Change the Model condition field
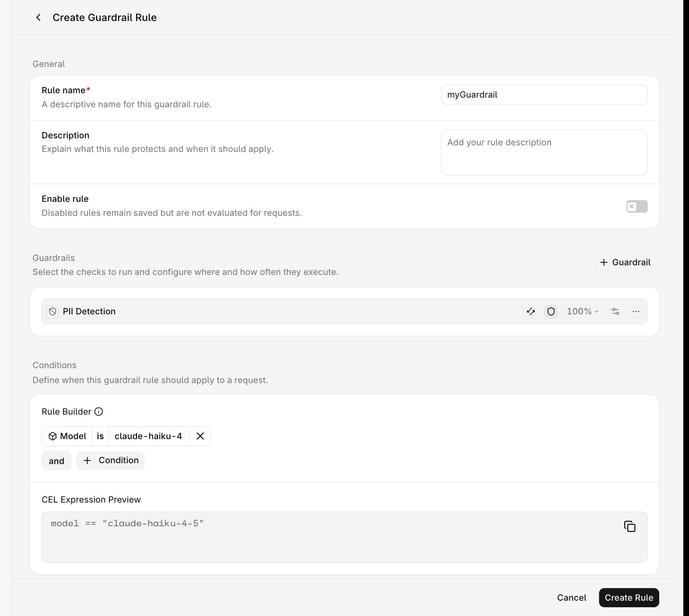This screenshot has width=689, height=616. coord(67,436)
